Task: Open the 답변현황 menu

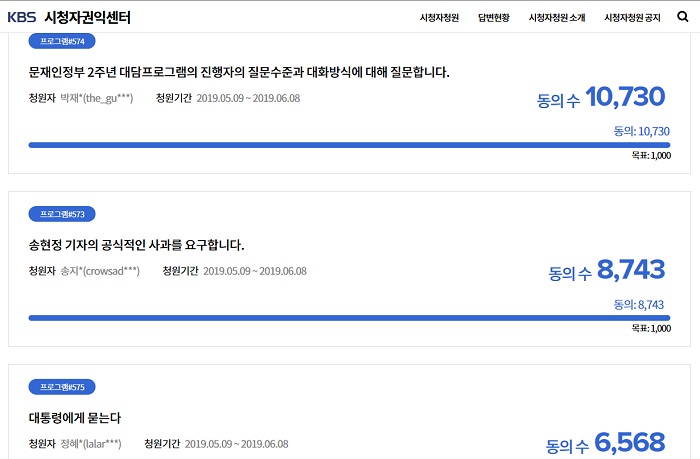Action: pyautogui.click(x=494, y=18)
